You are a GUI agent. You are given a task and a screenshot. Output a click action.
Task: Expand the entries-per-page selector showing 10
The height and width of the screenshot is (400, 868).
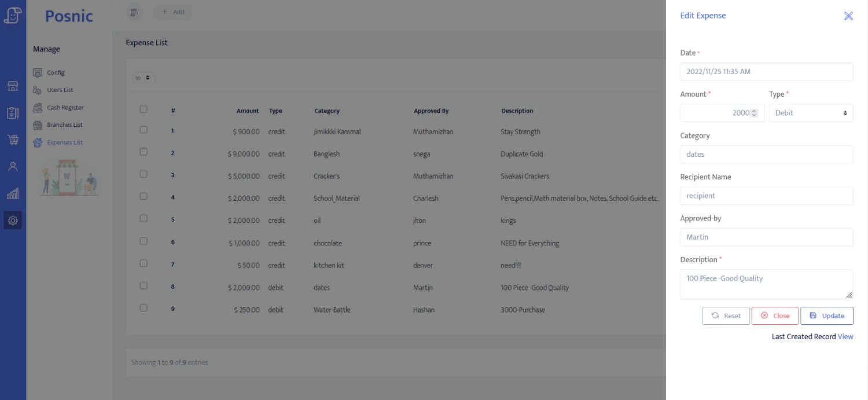click(144, 78)
